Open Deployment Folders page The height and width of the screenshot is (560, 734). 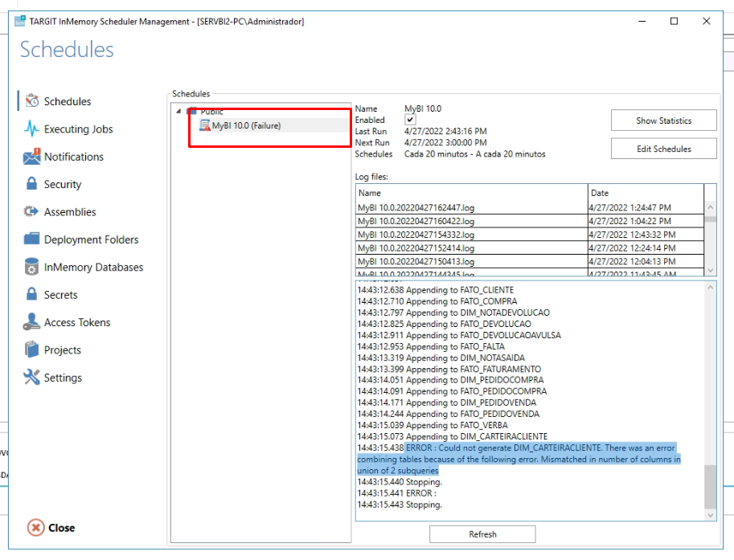(91, 239)
